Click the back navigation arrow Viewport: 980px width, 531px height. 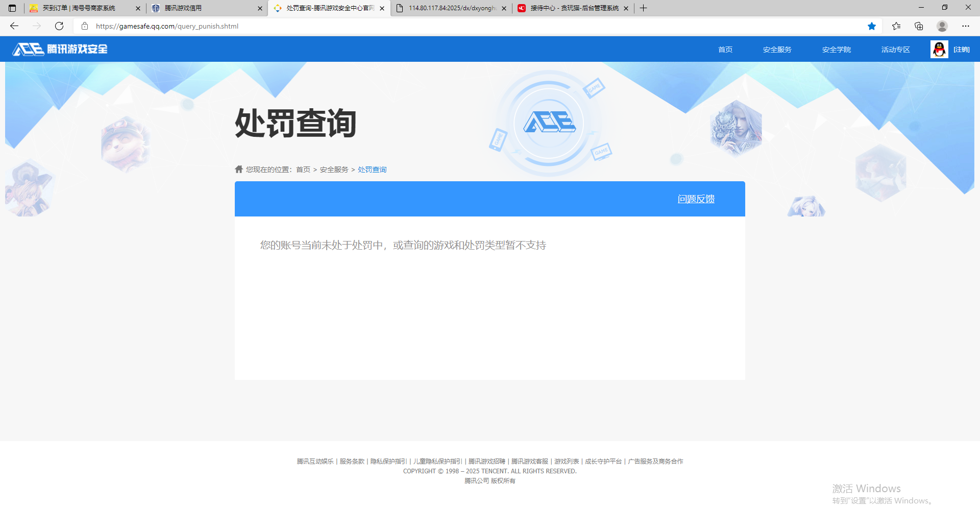pyautogui.click(x=14, y=26)
